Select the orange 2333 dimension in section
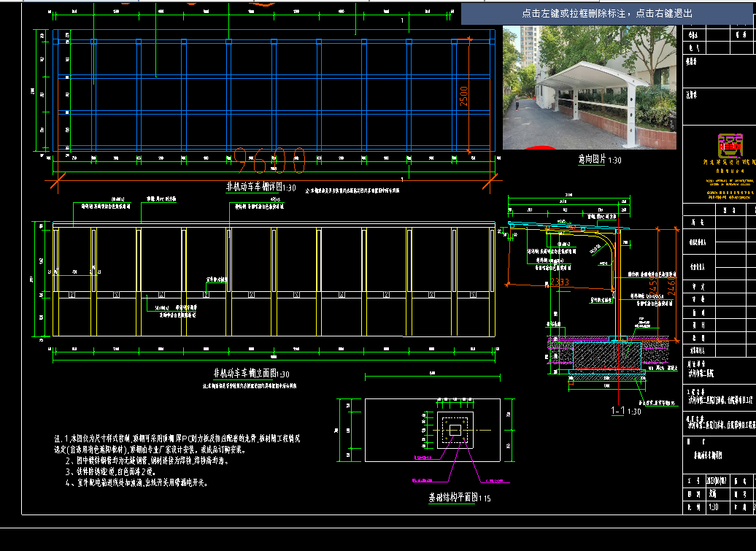The image size is (756, 551). pyautogui.click(x=560, y=282)
